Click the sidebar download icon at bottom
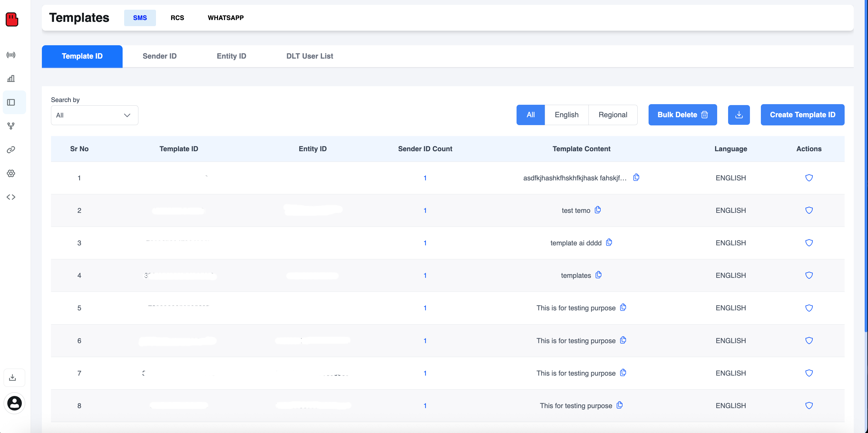The height and width of the screenshot is (433, 868). coord(13,377)
